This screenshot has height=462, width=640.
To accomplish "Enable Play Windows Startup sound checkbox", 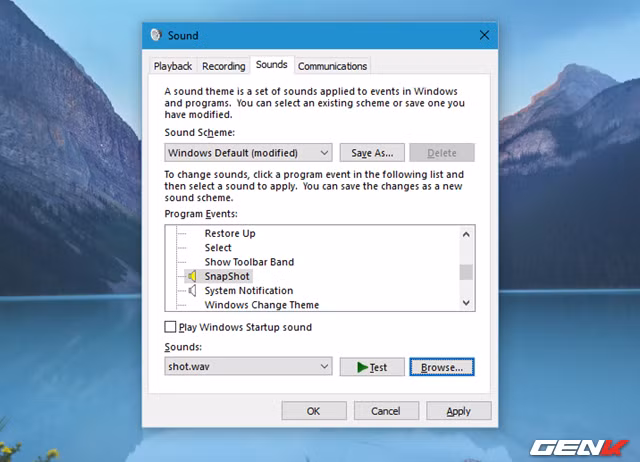I will [169, 327].
